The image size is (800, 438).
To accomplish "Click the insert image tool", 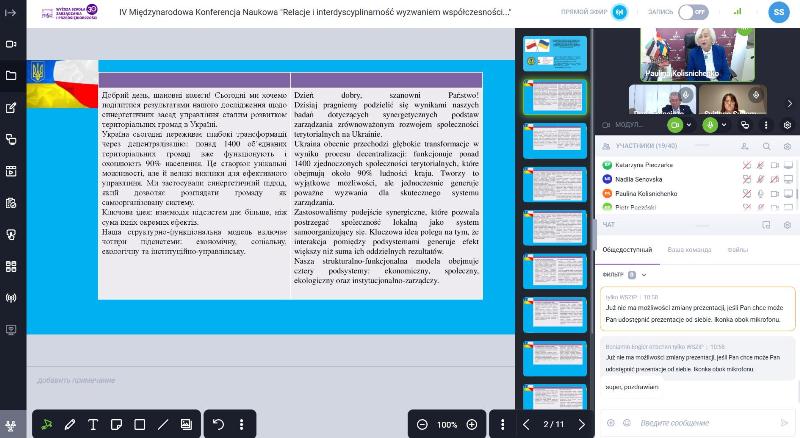I will 187,425.
